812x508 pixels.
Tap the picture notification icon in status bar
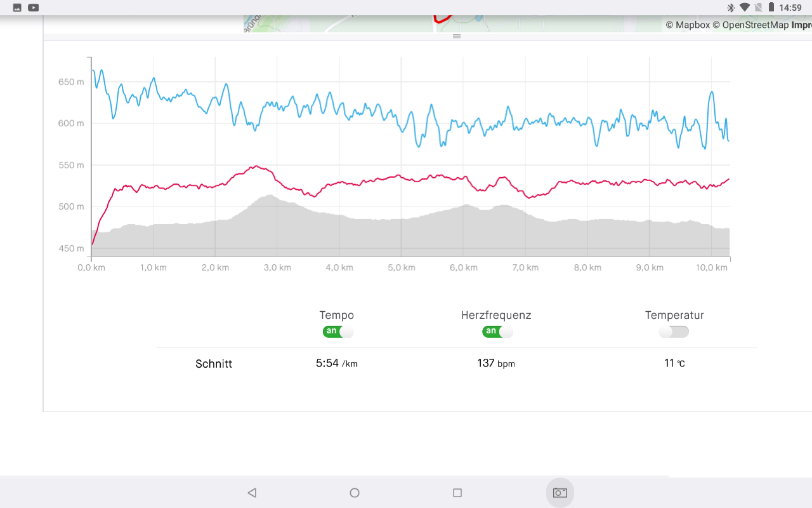pos(17,8)
